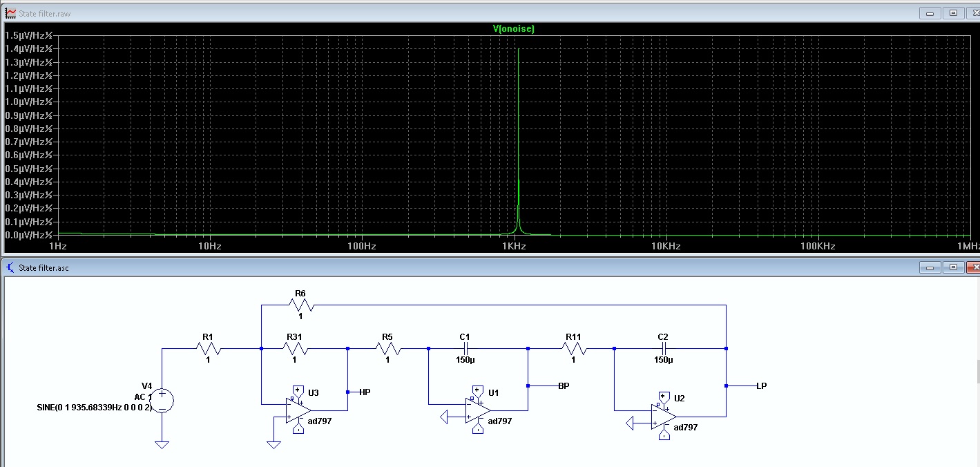The height and width of the screenshot is (467, 980).
Task: Click the 100KHz label on frequency axis
Action: tap(818, 246)
